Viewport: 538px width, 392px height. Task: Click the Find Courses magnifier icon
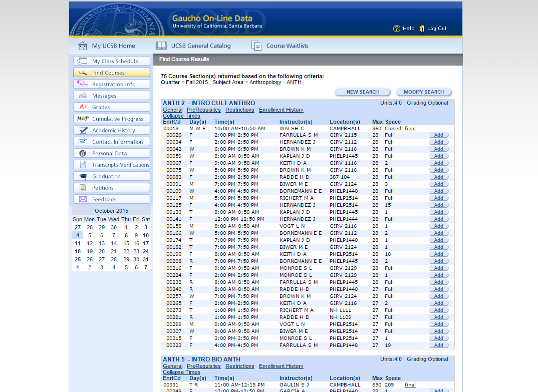(x=83, y=73)
